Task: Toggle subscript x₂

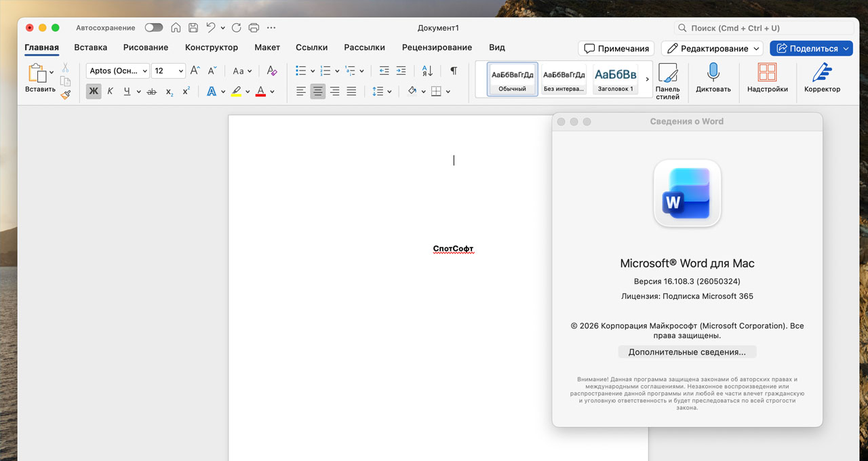Action: pos(170,92)
